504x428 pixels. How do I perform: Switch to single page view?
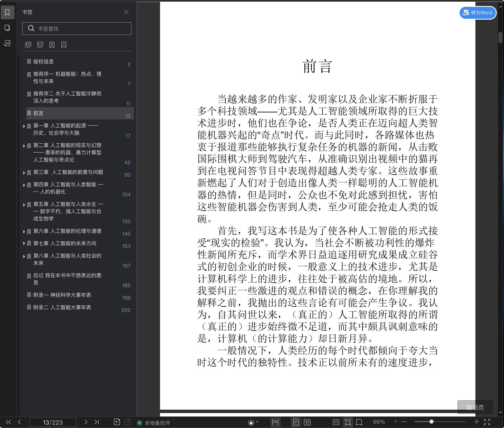coord(296,422)
